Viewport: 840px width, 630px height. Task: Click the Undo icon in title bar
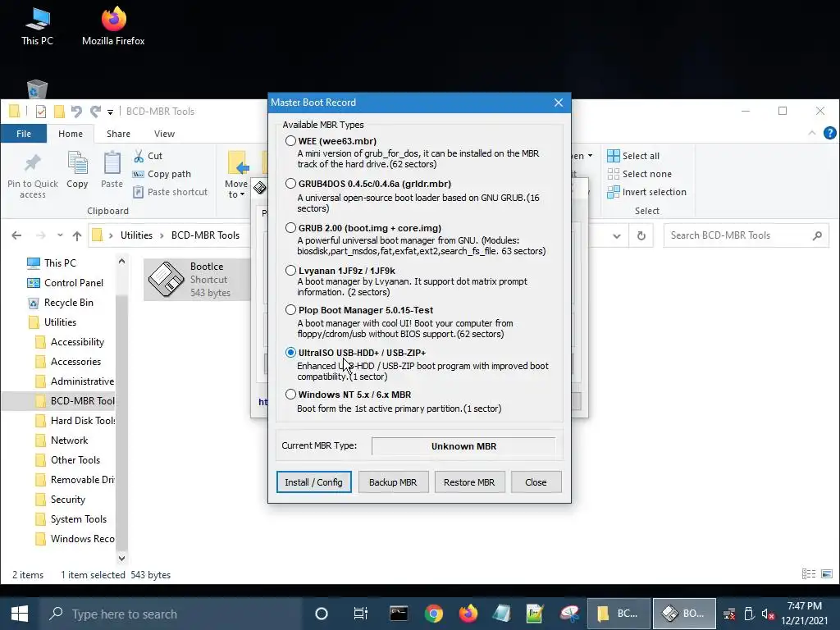76,112
